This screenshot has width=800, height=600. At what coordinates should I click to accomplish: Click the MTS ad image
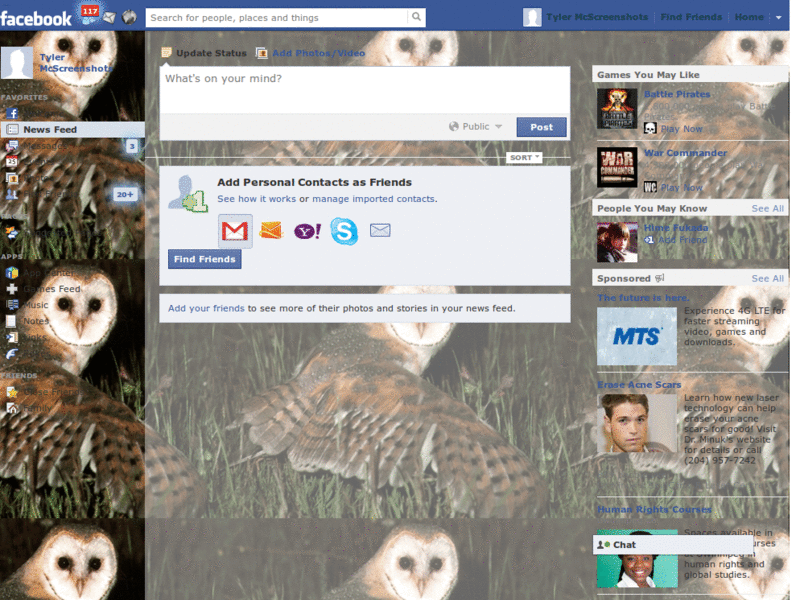click(x=637, y=336)
